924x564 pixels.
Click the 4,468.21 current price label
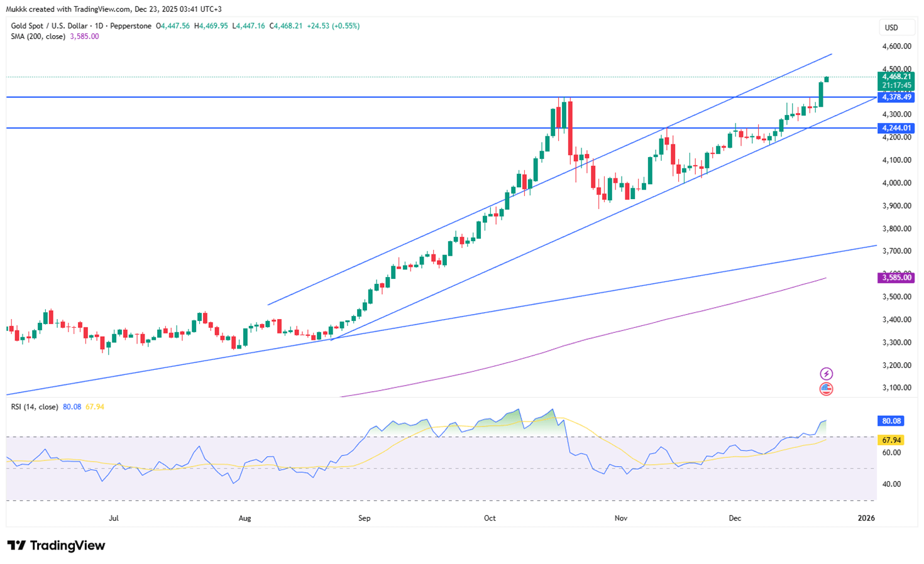pyautogui.click(x=896, y=77)
